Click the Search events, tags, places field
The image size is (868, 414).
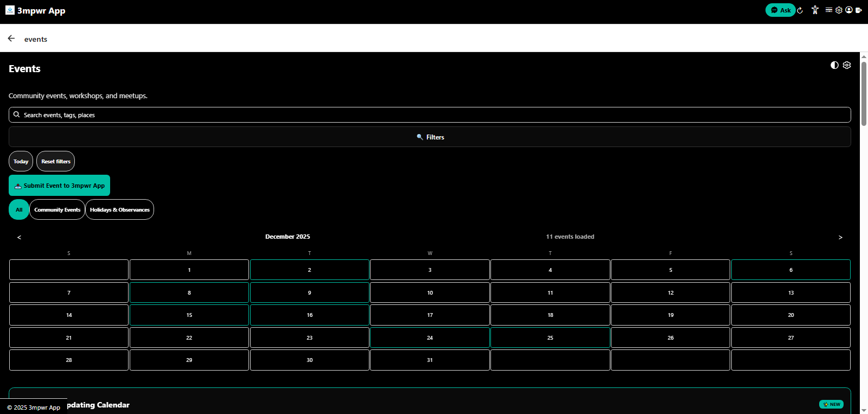[x=430, y=115]
